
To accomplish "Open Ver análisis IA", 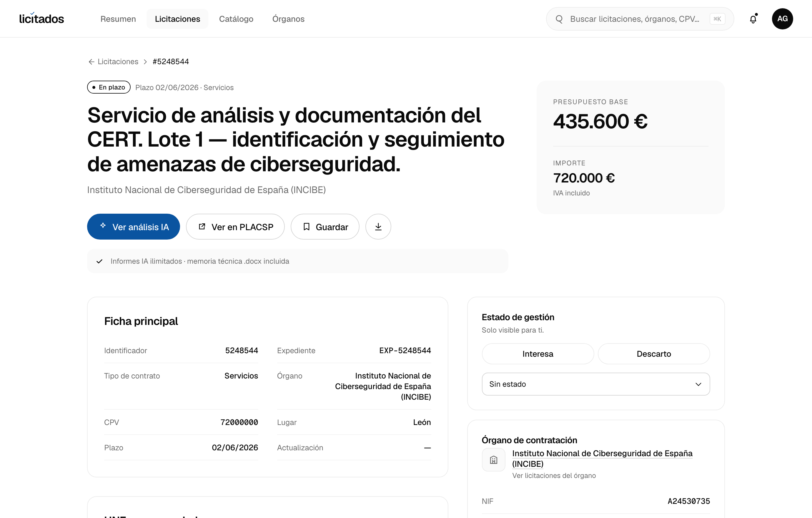I will coord(134,227).
